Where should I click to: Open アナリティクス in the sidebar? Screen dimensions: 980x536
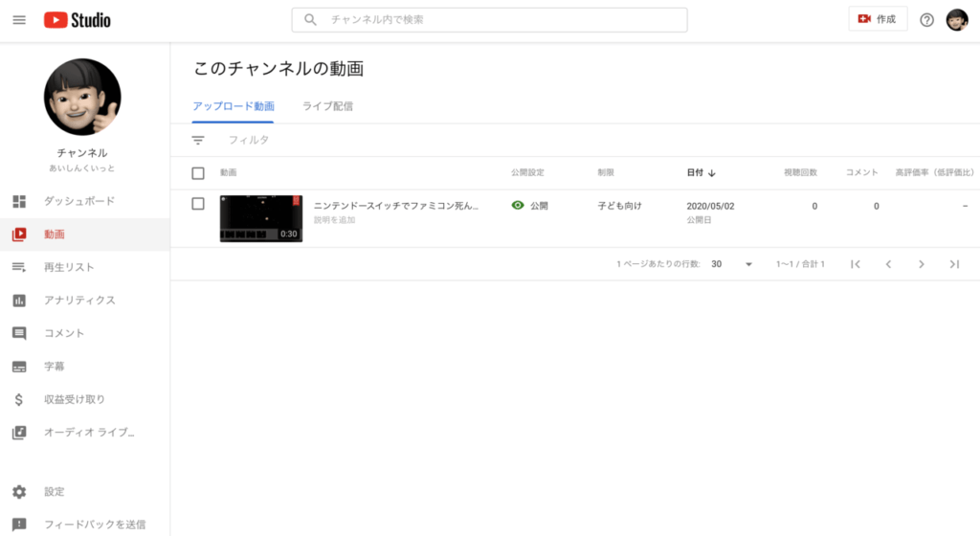pyautogui.click(x=78, y=301)
